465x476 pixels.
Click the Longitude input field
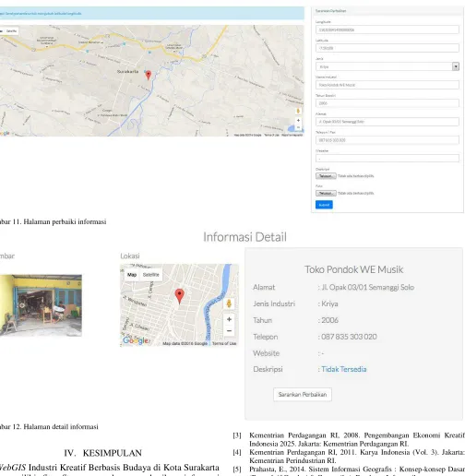pos(387,30)
